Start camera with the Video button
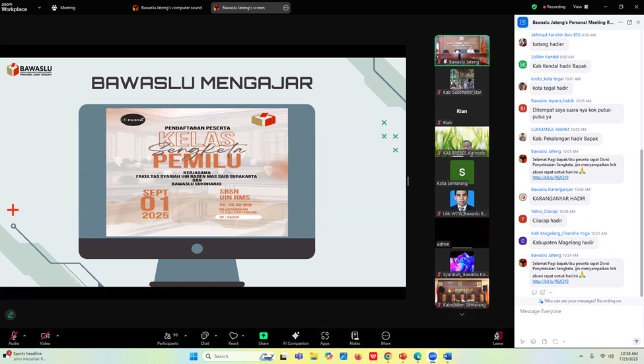This screenshot has height=364, width=644. coord(45,338)
